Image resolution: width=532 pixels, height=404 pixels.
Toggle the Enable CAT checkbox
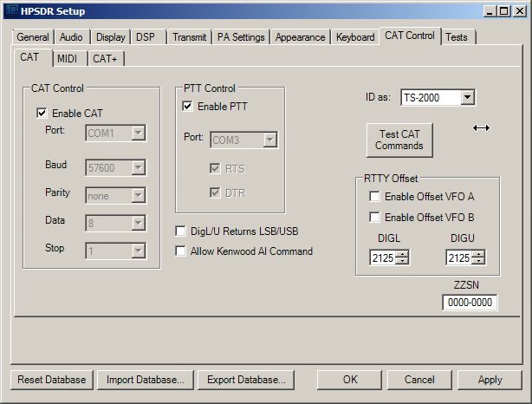tap(42, 113)
